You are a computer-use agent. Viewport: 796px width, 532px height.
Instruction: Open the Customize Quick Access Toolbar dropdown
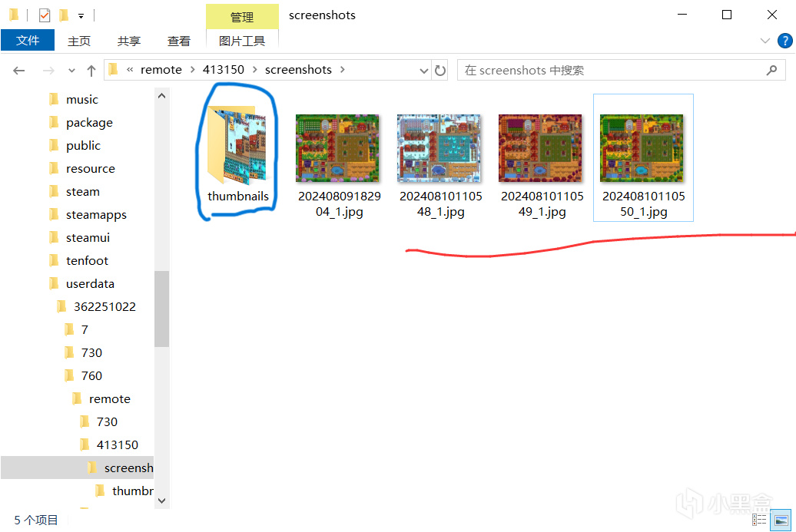click(81, 16)
